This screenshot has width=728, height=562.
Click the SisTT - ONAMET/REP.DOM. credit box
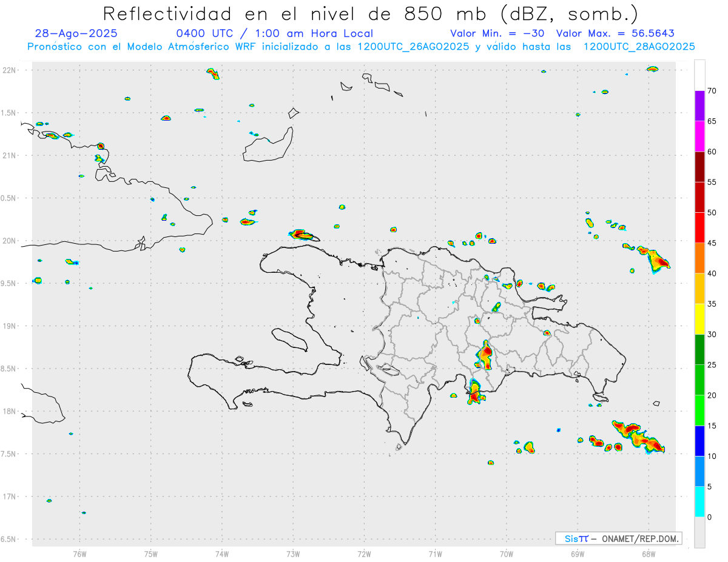[619, 538]
